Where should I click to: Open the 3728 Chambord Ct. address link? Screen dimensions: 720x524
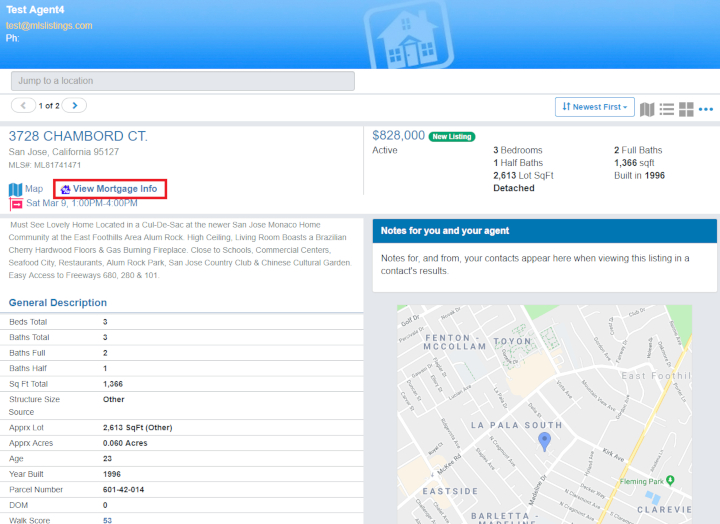(x=78, y=136)
